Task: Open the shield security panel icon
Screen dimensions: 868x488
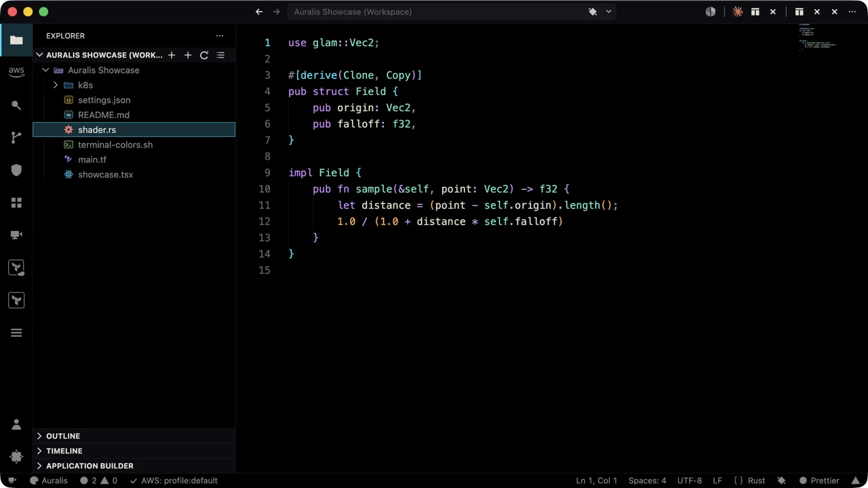Action: coord(16,170)
